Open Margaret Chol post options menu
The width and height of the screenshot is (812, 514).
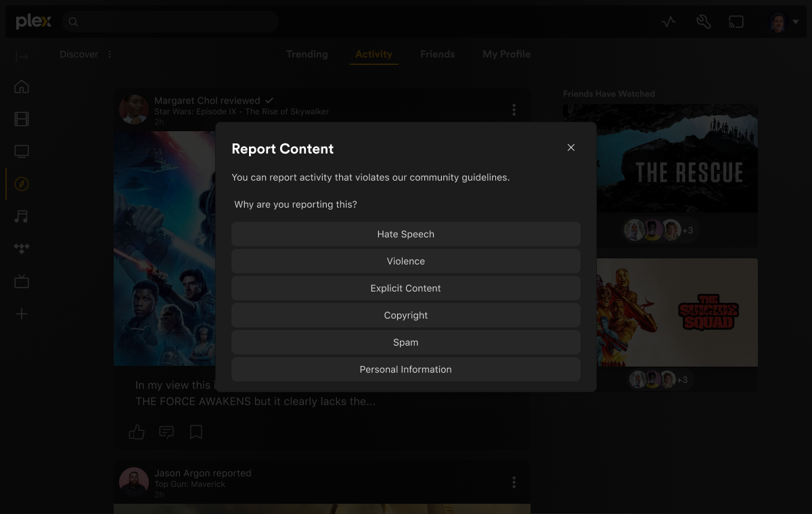click(514, 110)
